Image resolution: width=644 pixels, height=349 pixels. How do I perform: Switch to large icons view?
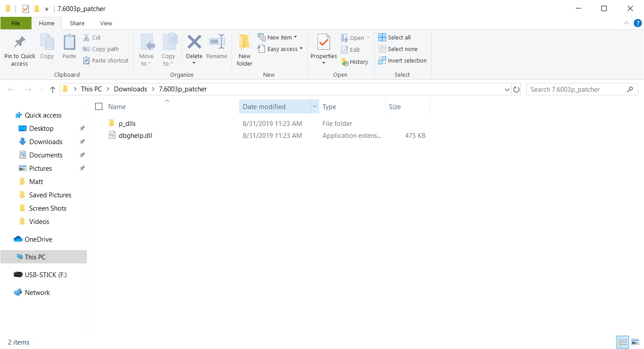point(635,342)
